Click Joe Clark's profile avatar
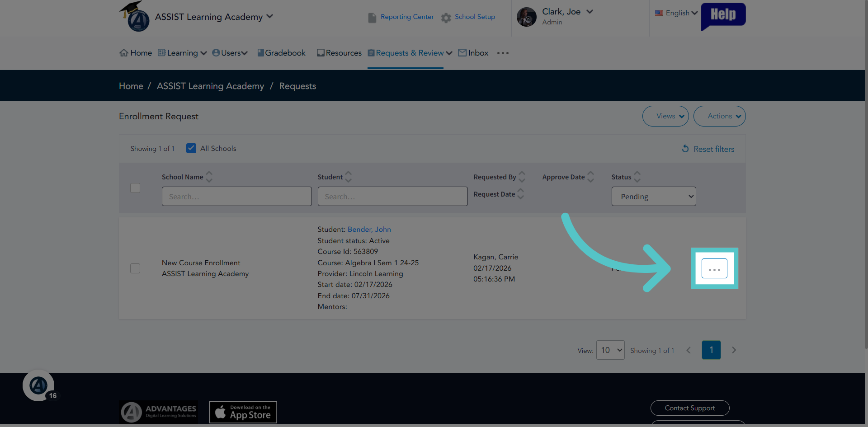This screenshot has width=868, height=427. coord(526,17)
